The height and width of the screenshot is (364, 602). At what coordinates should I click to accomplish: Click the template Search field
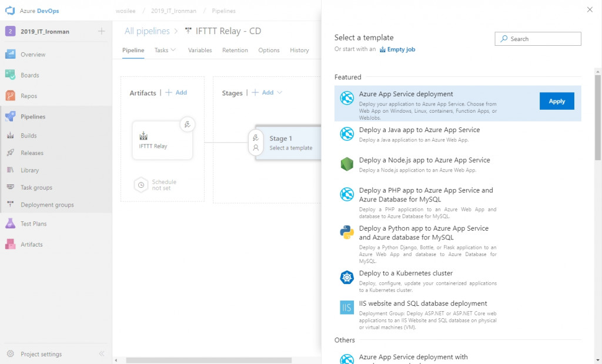(x=538, y=39)
